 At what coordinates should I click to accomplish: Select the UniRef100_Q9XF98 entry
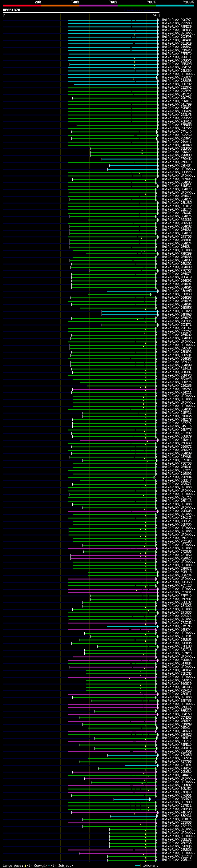177,37
